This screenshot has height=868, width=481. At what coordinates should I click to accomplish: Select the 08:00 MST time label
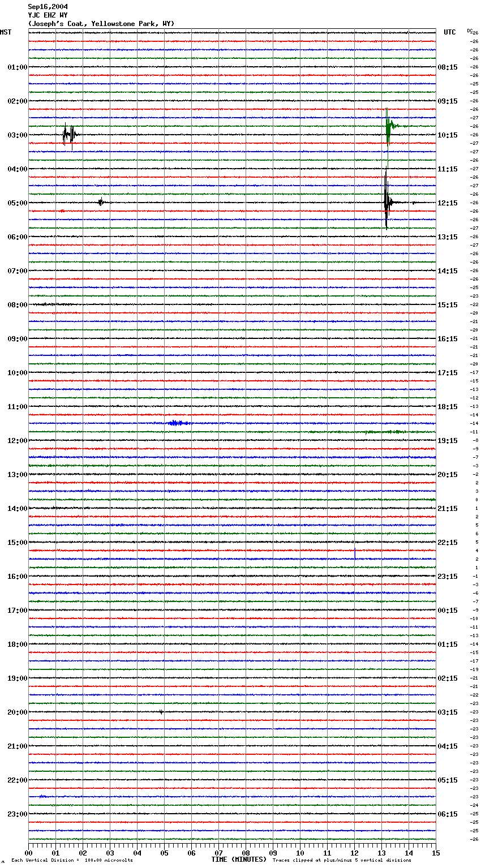(17, 305)
